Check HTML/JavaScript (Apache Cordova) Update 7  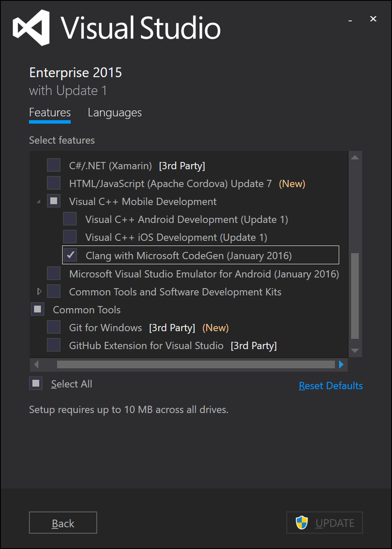(53, 183)
